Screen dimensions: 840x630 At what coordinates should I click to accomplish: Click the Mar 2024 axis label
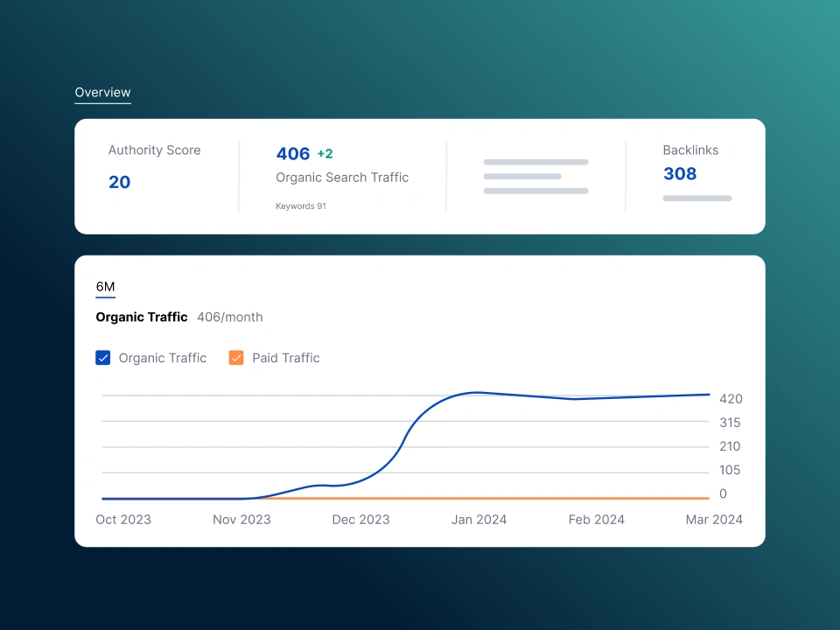point(714,520)
